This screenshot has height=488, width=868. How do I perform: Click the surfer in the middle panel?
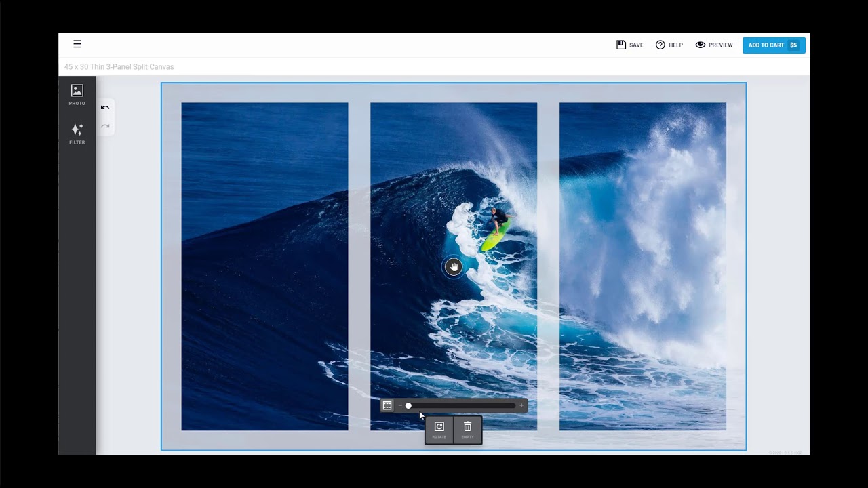pyautogui.click(x=497, y=229)
